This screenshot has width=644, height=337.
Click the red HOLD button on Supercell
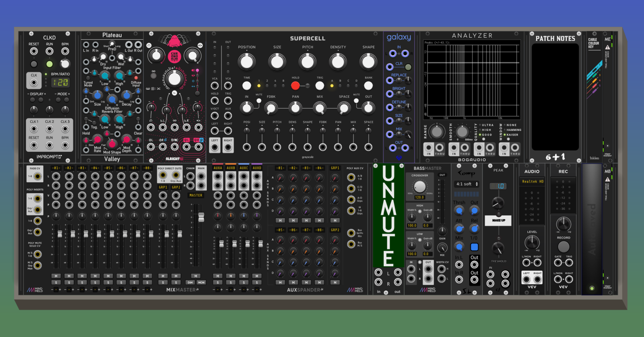coord(296,86)
